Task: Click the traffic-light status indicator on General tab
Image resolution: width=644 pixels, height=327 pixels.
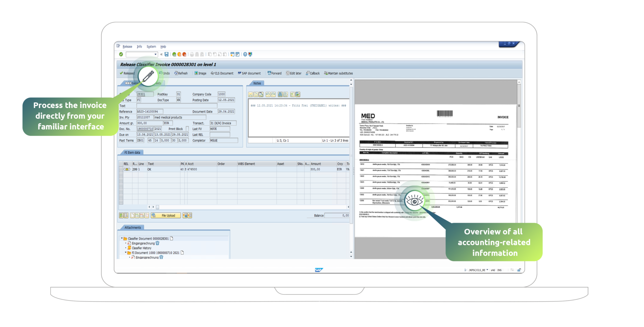Action: tap(128, 83)
